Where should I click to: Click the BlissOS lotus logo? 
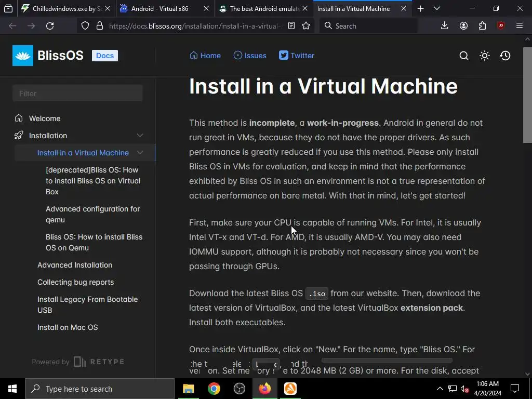click(x=23, y=55)
